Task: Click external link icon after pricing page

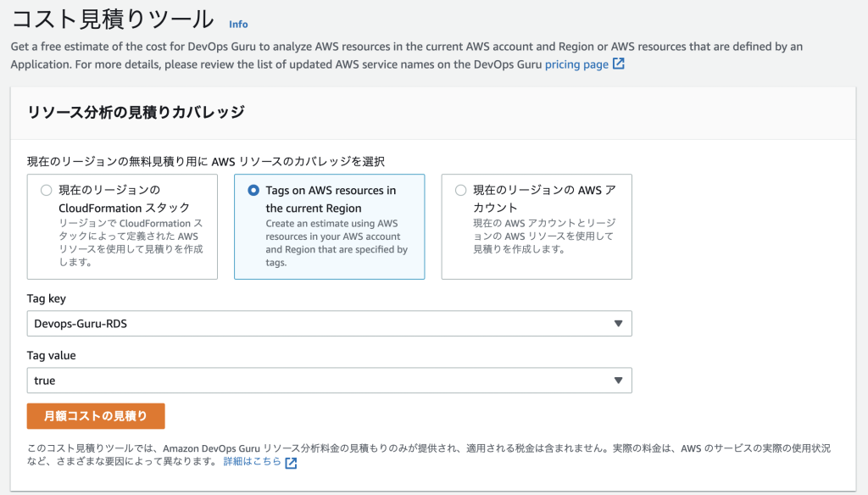Action: 618,64
